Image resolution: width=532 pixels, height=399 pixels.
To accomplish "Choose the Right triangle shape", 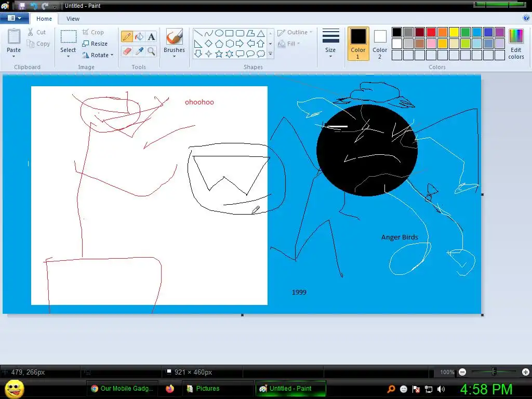I will 198,44.
